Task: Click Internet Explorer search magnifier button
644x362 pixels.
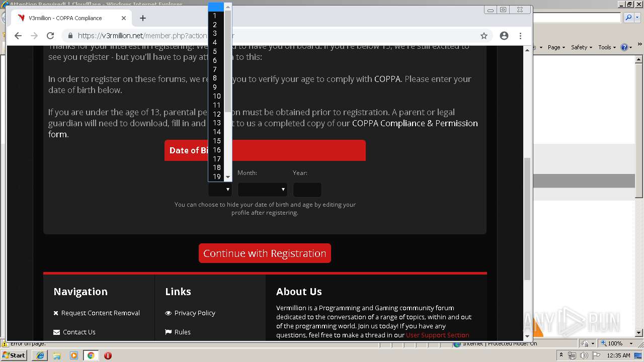Action: click(628, 18)
